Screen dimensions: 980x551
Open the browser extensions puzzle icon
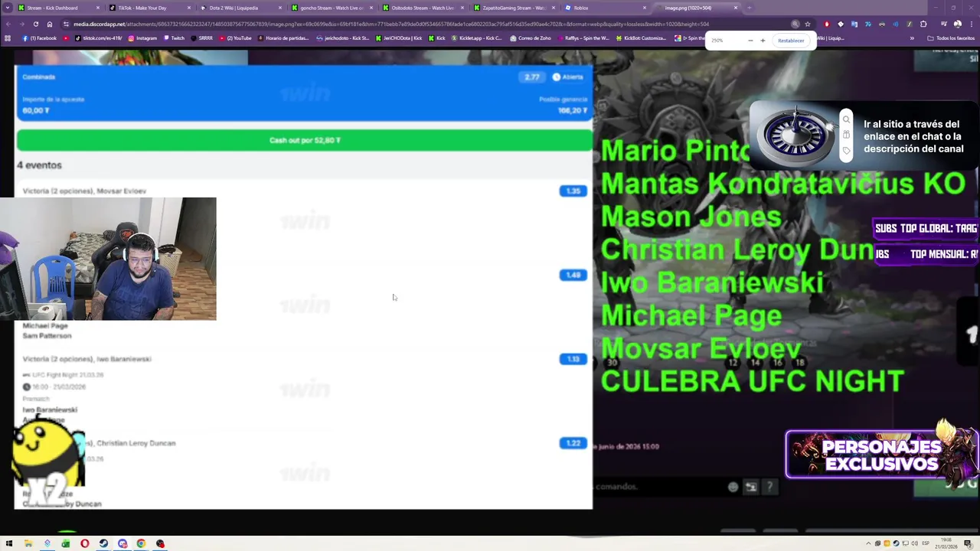(923, 24)
